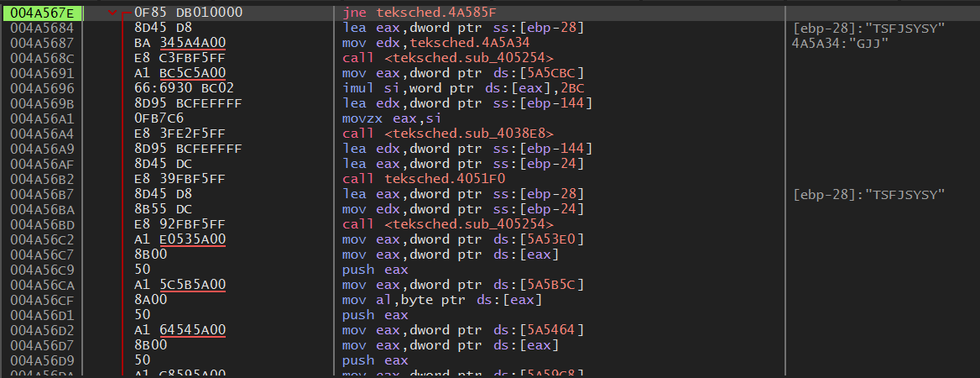Click bytes 66:6930 BC02
This screenshot has width=980, height=378.
click(x=185, y=88)
